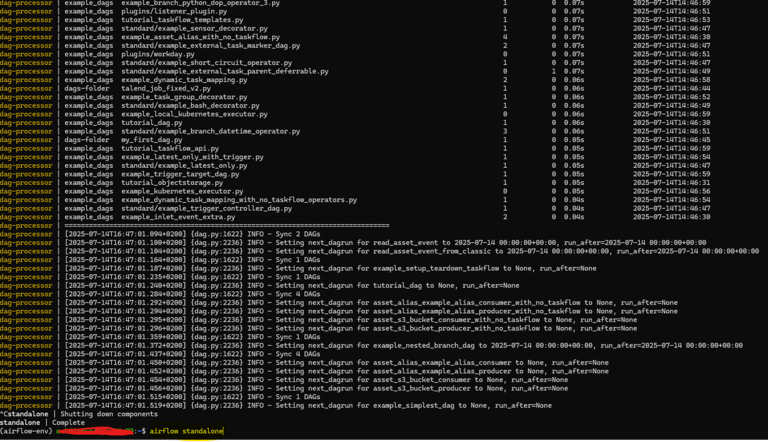Select example_local_kubernetes_executor.py entry
The width and height of the screenshot is (768, 442).
194,114
